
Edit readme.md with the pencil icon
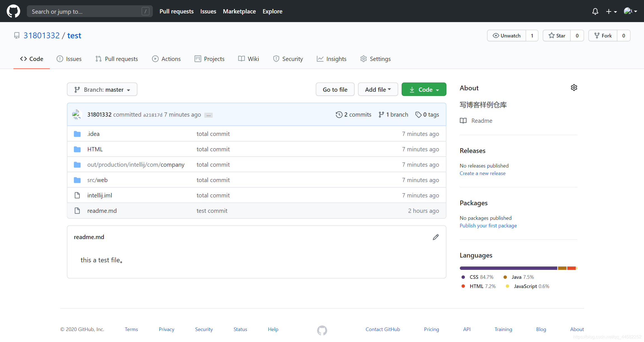coord(435,237)
